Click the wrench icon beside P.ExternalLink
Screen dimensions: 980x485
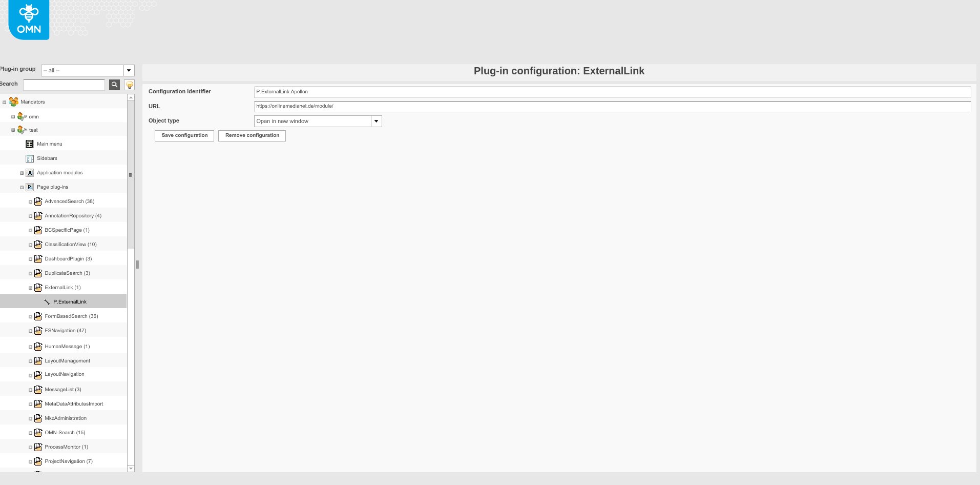[47, 302]
